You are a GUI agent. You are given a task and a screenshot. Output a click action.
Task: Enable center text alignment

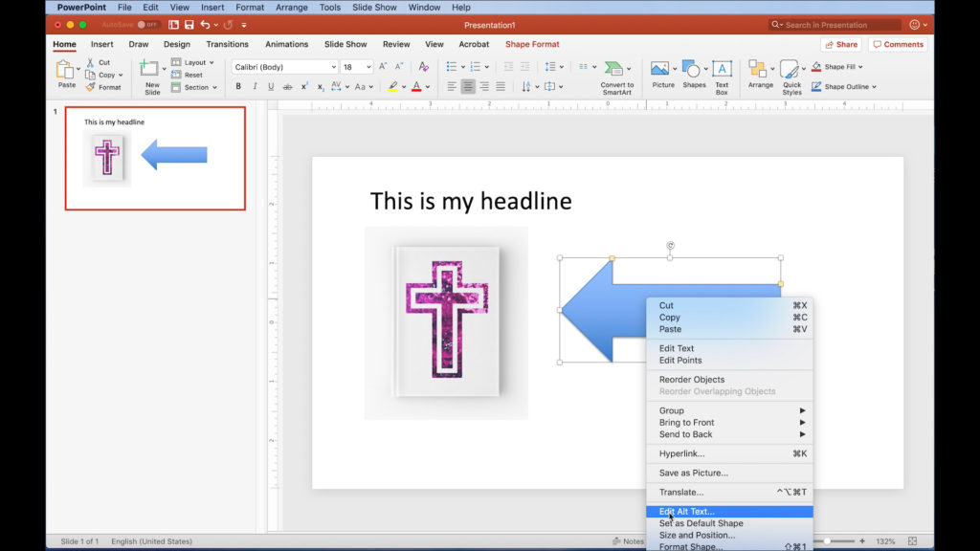tap(467, 86)
